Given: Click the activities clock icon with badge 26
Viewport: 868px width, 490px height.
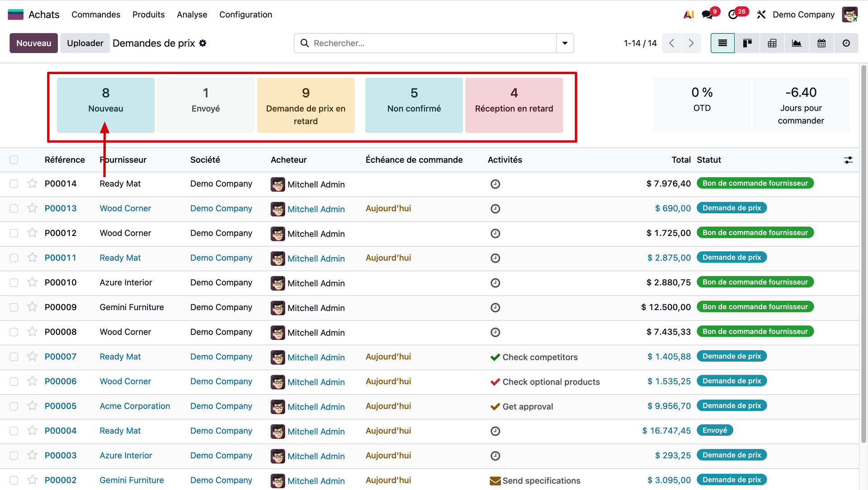Looking at the screenshot, I should click(x=733, y=14).
